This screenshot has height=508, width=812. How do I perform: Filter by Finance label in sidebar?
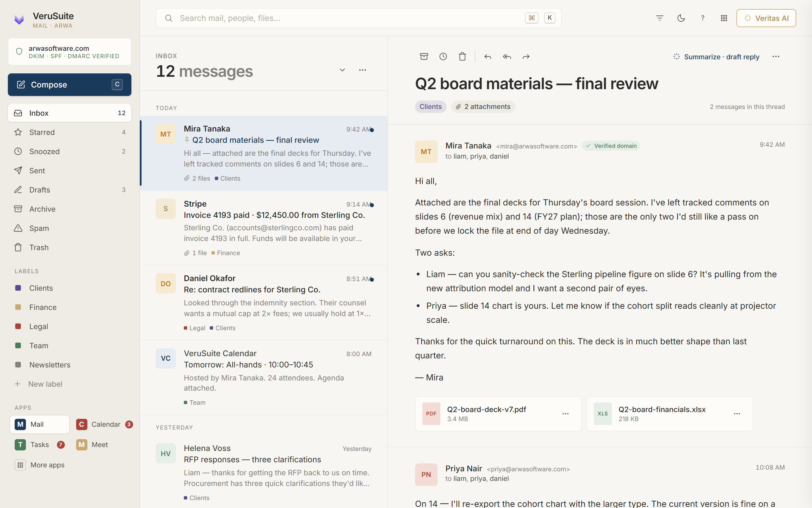69,307
